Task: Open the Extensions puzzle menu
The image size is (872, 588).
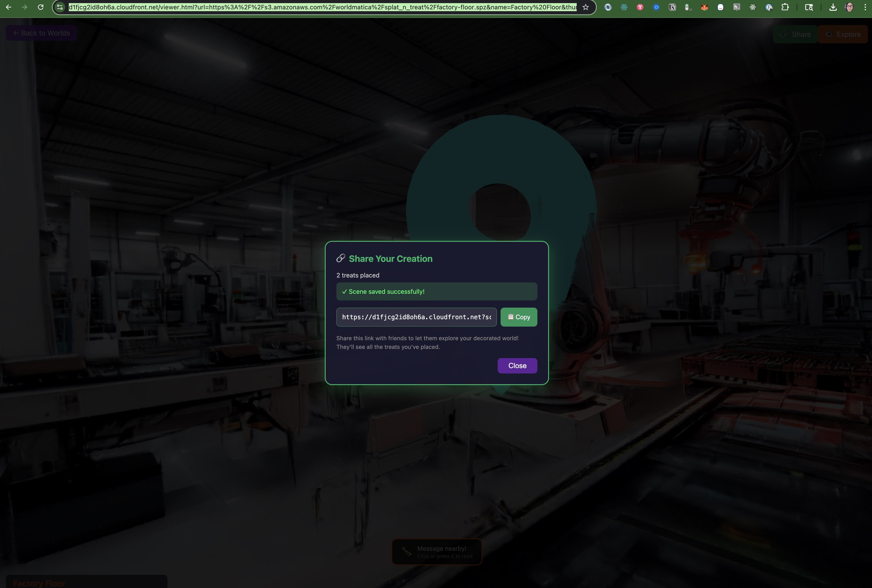Action: tap(785, 7)
